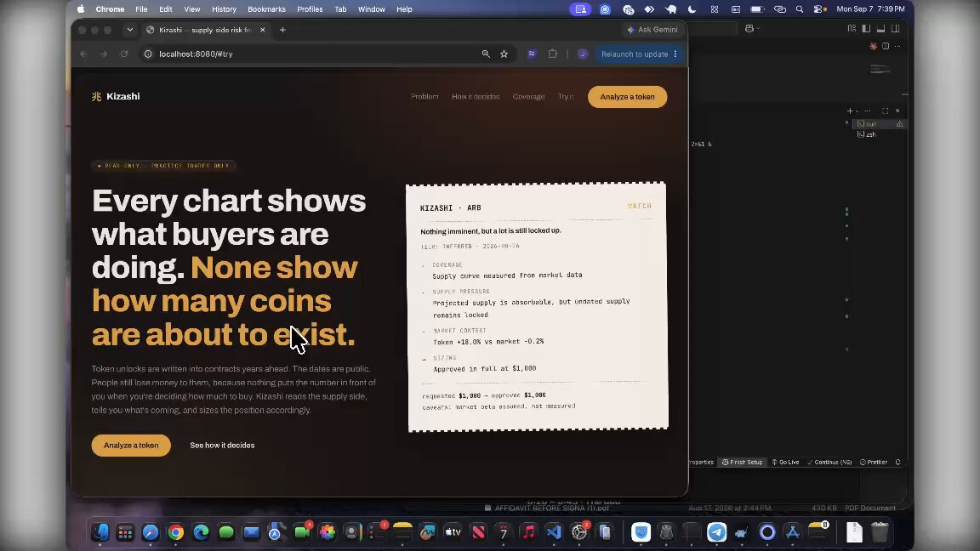
Task: Open the History menu
Action: click(x=224, y=9)
